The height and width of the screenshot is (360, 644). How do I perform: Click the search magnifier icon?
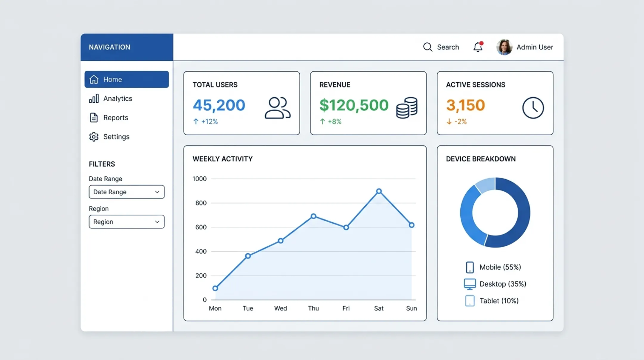pos(428,47)
